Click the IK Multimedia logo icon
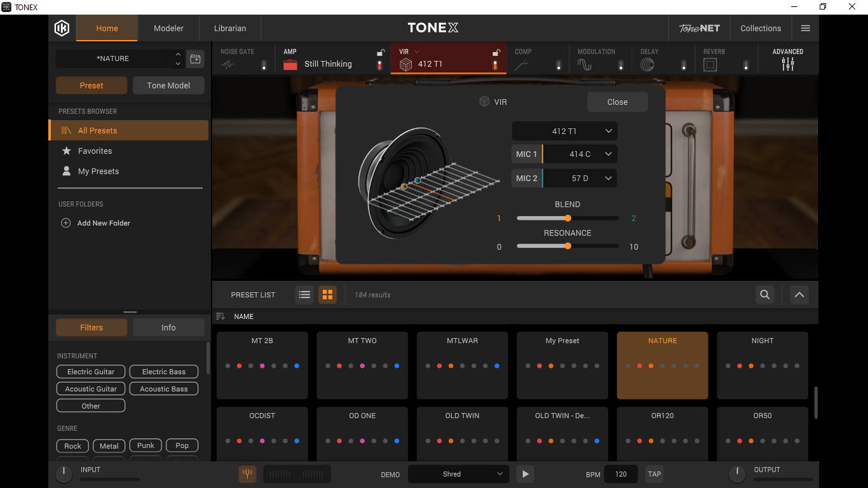Viewport: 868px width, 488px height. point(62,28)
